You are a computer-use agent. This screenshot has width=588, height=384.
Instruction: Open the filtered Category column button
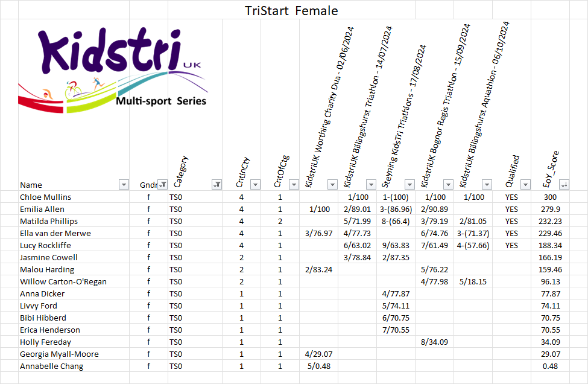(x=217, y=185)
